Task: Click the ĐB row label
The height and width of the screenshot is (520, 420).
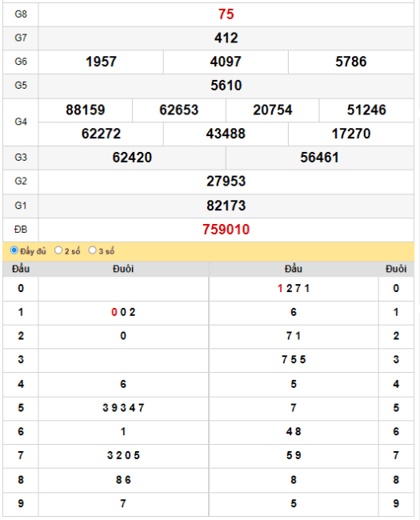Action: click(21, 230)
